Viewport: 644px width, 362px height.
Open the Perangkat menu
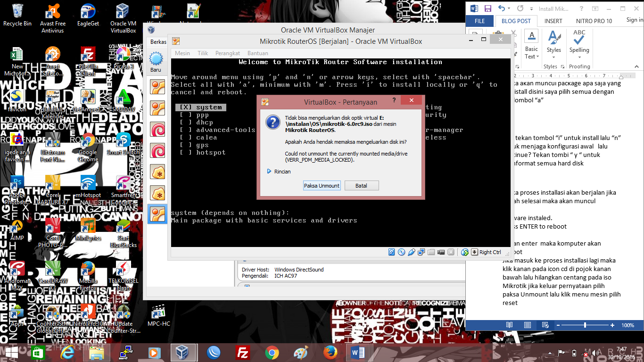click(x=228, y=53)
